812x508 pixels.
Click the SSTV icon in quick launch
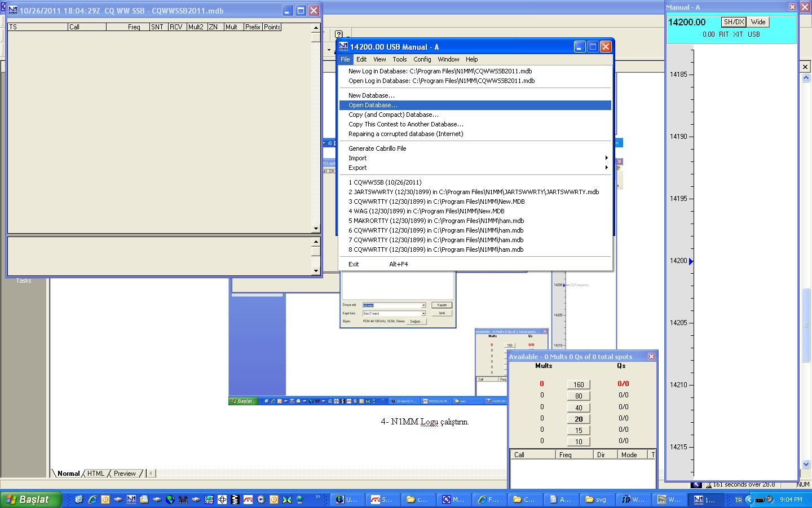(209, 500)
